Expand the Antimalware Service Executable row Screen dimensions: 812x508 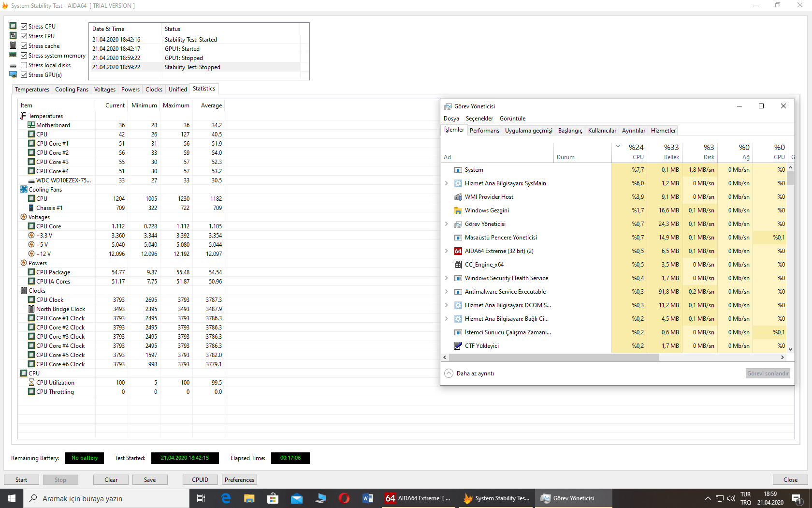[447, 292]
